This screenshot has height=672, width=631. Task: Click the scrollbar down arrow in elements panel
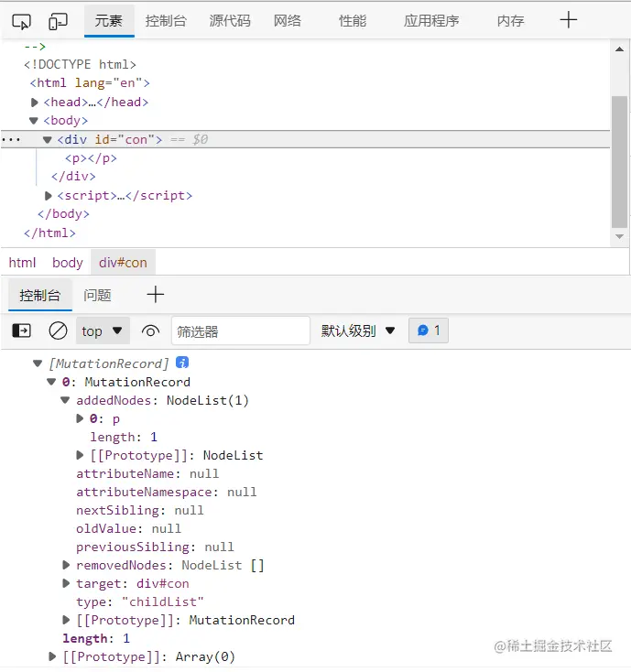tap(619, 236)
